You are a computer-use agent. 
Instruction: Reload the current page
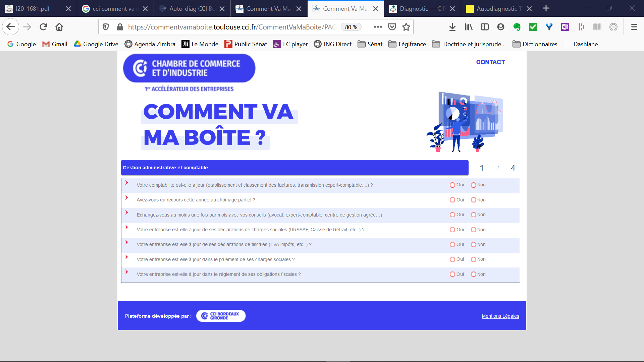[43, 27]
